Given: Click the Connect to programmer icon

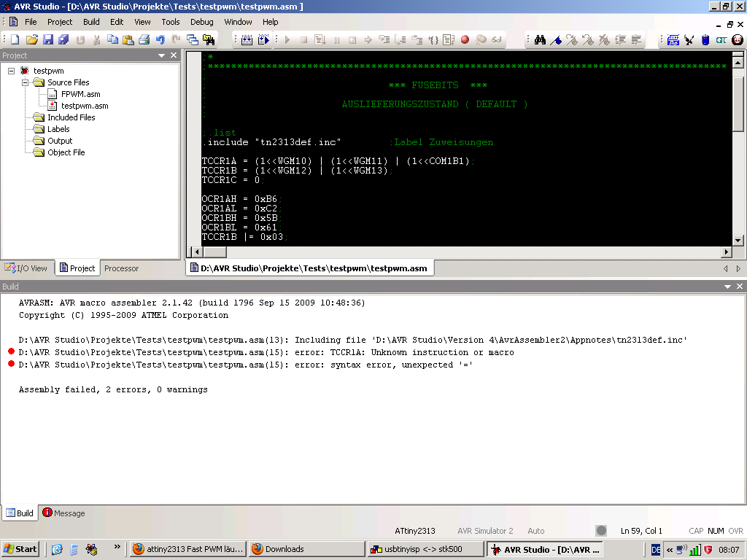Looking at the screenshot, I should click(689, 40).
